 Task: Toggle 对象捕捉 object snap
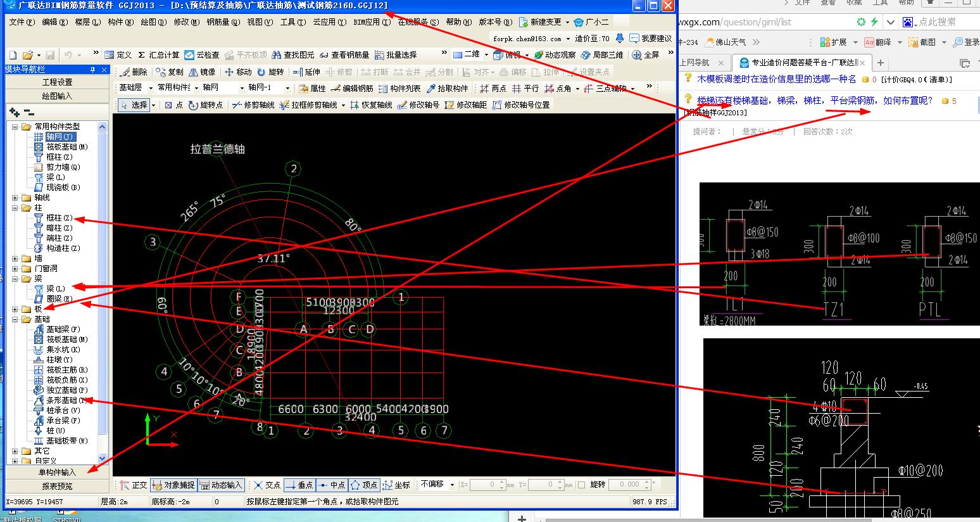click(x=173, y=485)
